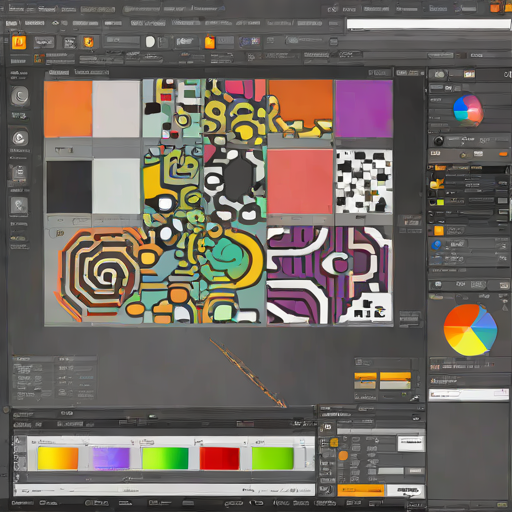Screen dimensions: 512x512
Task: Click the orange-yellow-blue color wheel
Action: pyautogui.click(x=470, y=330)
